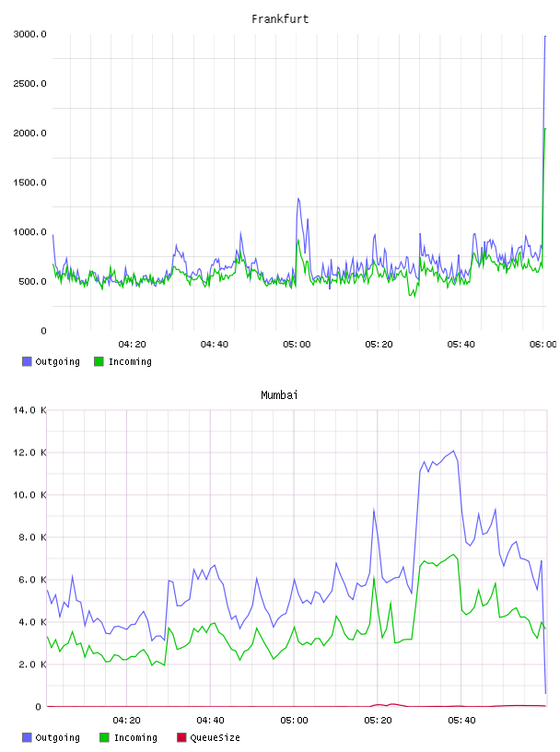The height and width of the screenshot is (752, 560).
Task: Click the Incoming label in Frankfurt legend
Action: tap(130, 361)
